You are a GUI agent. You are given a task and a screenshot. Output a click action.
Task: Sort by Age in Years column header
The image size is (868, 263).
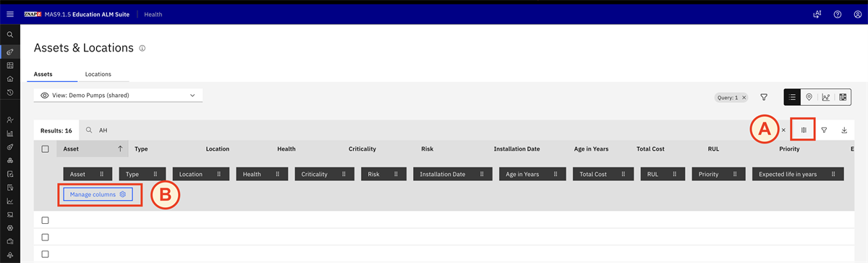(591, 149)
